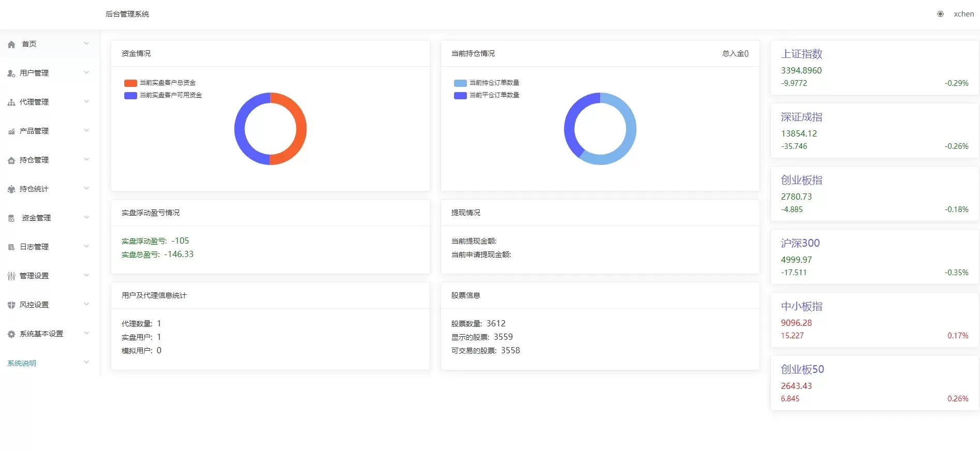Open the 上证指数 index card
Screen dimensions: 980x450
coord(874,68)
